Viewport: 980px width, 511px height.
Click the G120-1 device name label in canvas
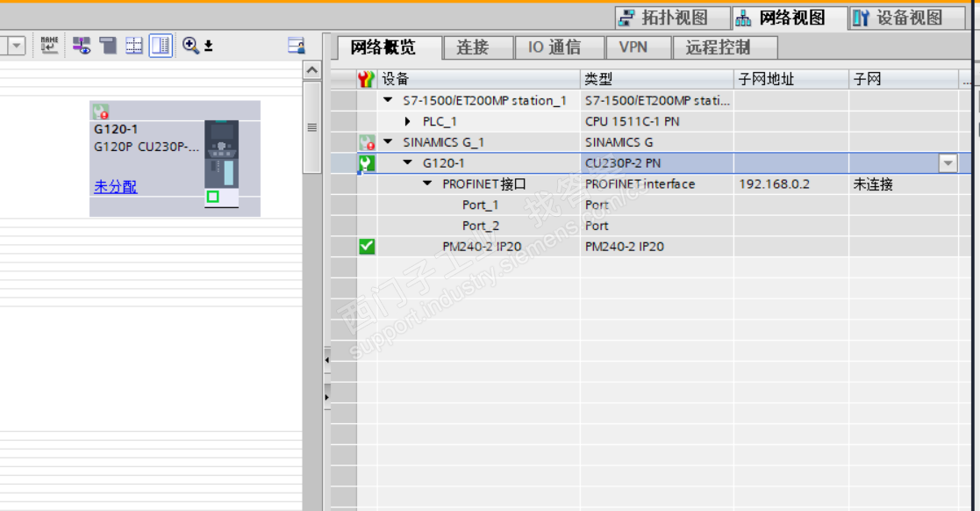tap(116, 129)
